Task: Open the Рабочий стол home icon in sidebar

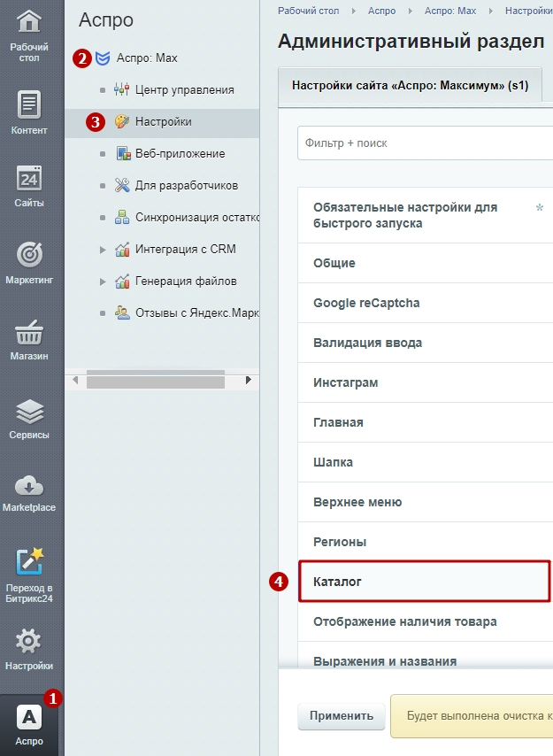Action: pyautogui.click(x=29, y=22)
